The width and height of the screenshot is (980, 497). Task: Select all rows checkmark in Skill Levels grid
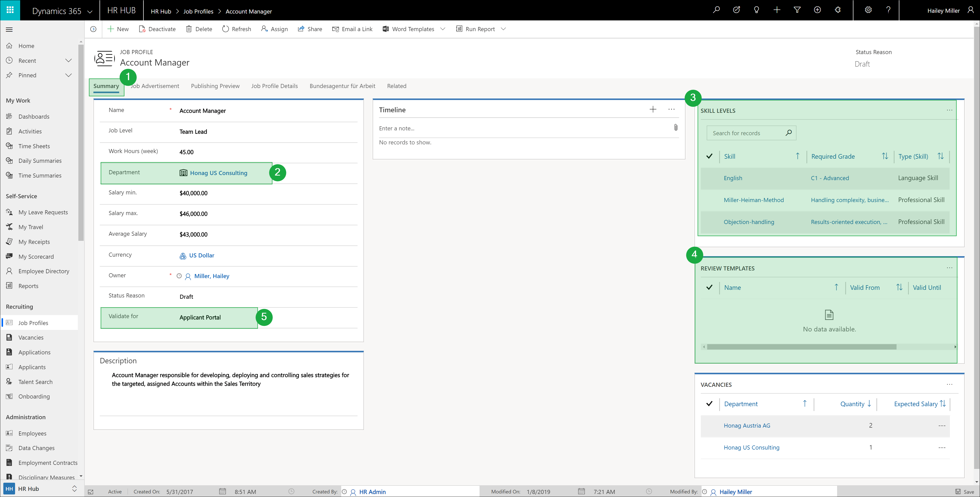click(x=709, y=156)
